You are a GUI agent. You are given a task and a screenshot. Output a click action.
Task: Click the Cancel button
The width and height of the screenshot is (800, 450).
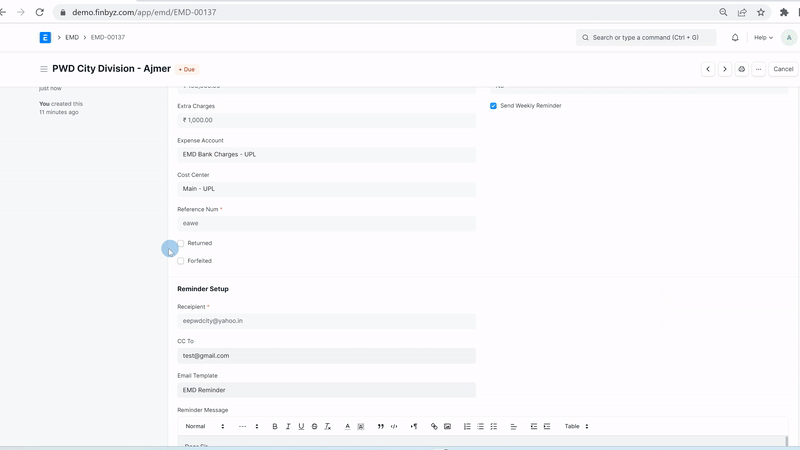pos(783,69)
